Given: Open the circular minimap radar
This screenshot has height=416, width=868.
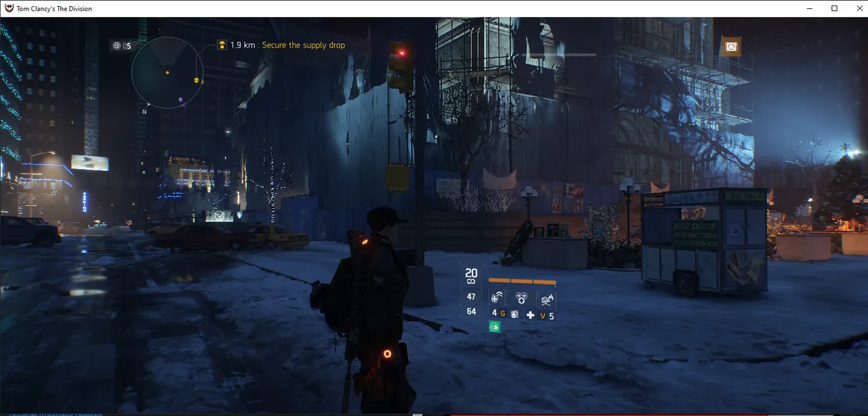Looking at the screenshot, I should point(167,73).
